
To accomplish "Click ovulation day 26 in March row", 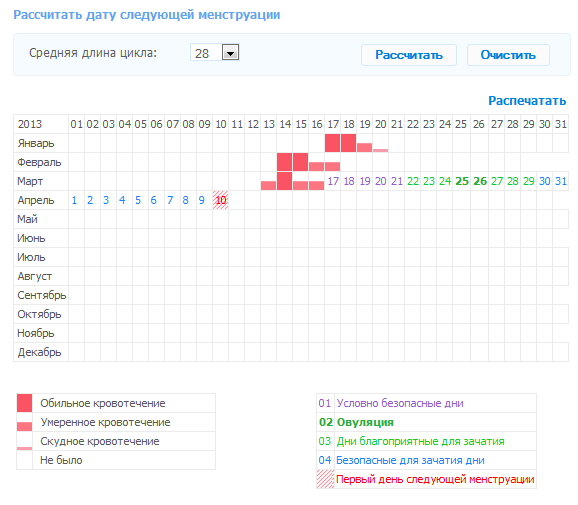I will pyautogui.click(x=480, y=181).
